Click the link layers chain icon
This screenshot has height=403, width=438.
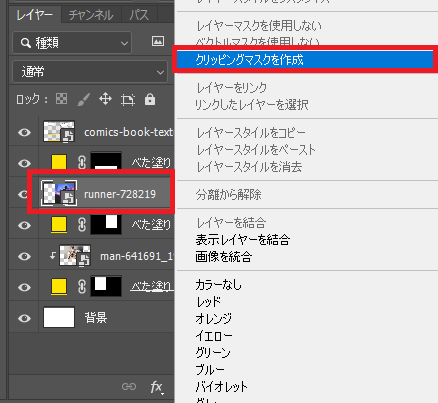click(x=129, y=387)
